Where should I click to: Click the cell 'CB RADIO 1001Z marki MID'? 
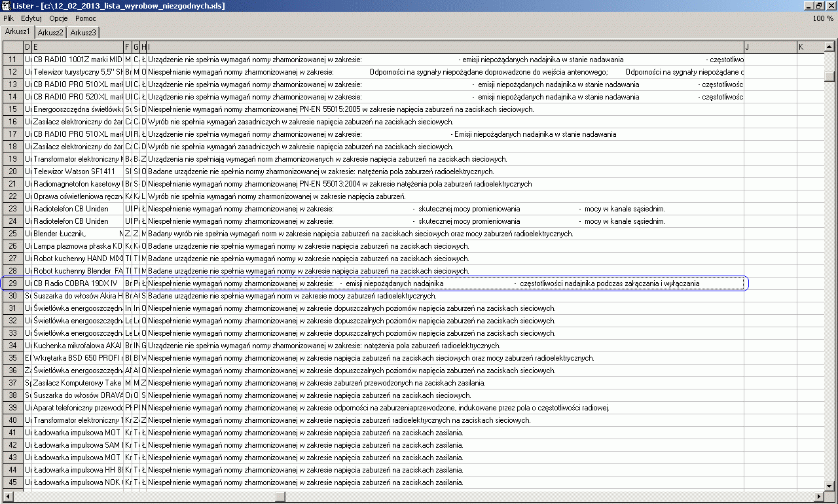pos(77,60)
